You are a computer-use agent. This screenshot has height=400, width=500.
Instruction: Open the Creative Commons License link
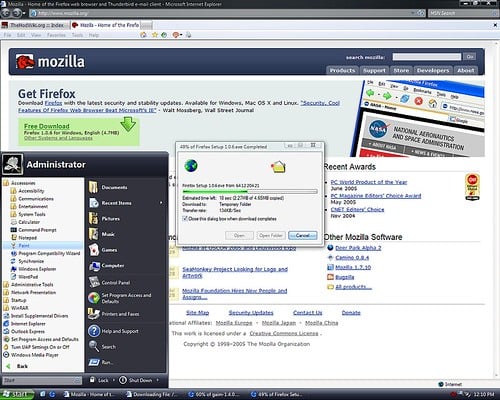coord(284,333)
